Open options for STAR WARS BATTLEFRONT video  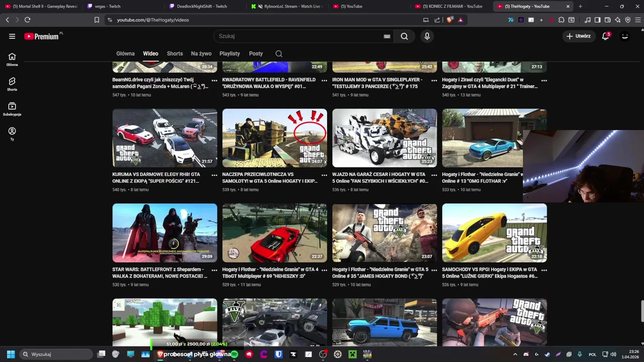pos(214,270)
